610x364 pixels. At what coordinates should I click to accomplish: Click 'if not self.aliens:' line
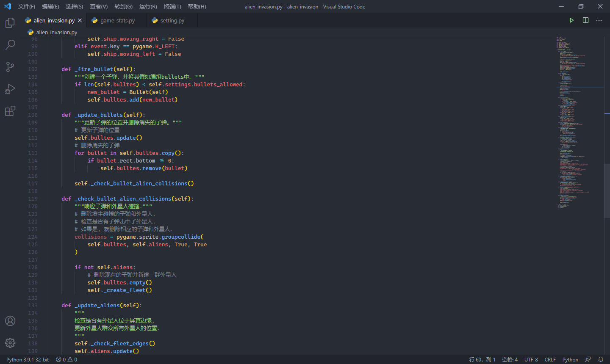click(x=105, y=267)
